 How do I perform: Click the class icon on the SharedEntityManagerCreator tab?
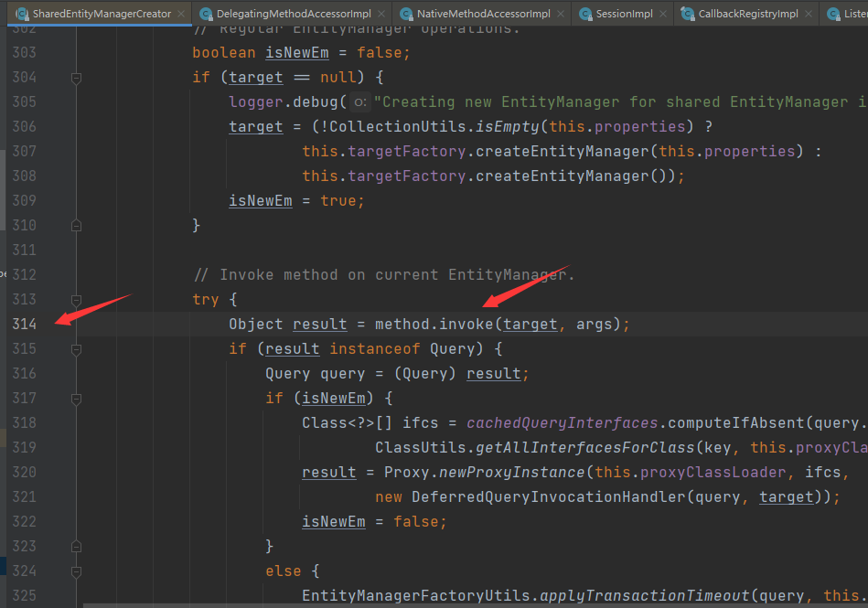[22, 14]
